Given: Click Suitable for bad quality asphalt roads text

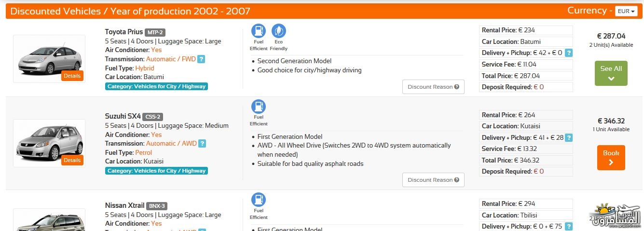Looking at the screenshot, I should (x=311, y=164).
